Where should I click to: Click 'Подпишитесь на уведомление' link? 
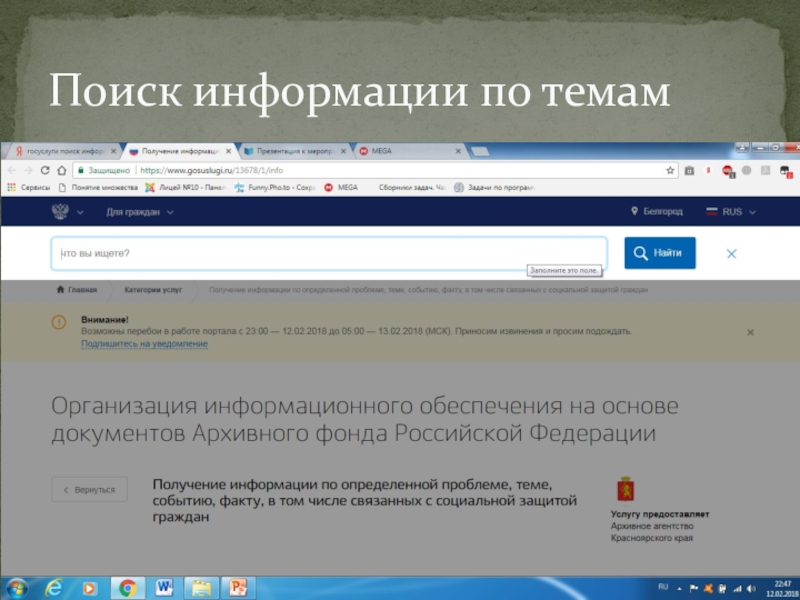[144, 344]
